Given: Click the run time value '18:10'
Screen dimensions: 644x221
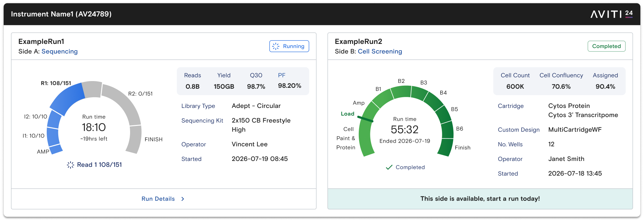Looking at the screenshot, I should 94,127.
